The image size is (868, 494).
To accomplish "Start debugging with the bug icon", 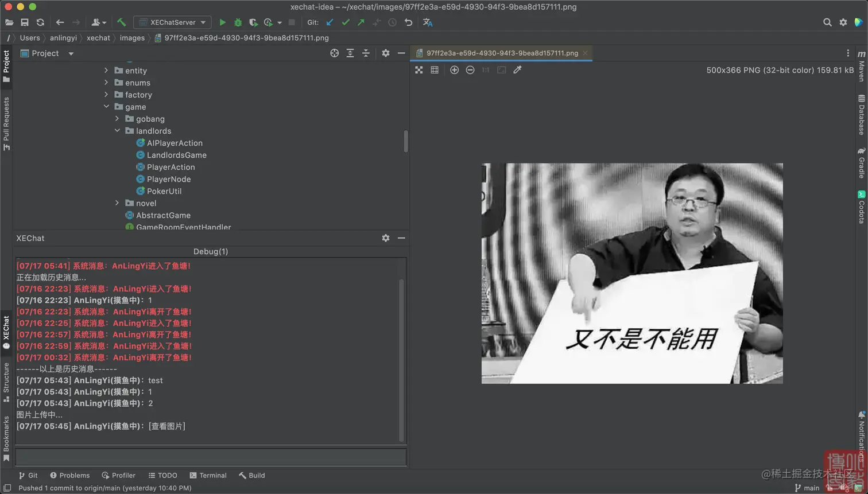I will (x=238, y=22).
